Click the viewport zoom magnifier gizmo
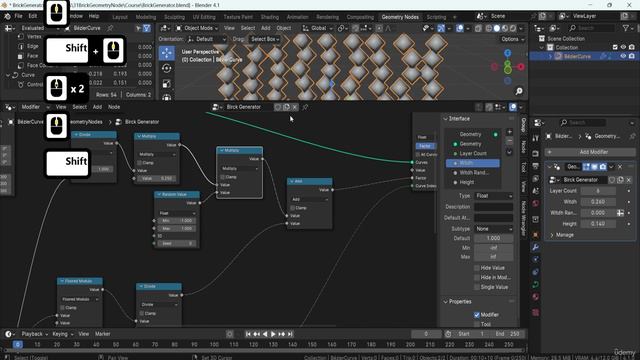 pyautogui.click(x=519, y=91)
